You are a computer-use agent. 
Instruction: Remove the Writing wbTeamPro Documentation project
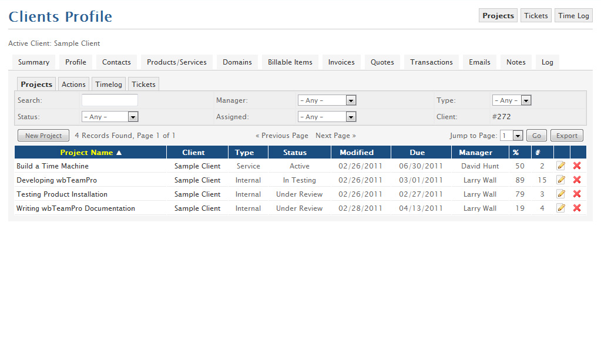(x=577, y=208)
